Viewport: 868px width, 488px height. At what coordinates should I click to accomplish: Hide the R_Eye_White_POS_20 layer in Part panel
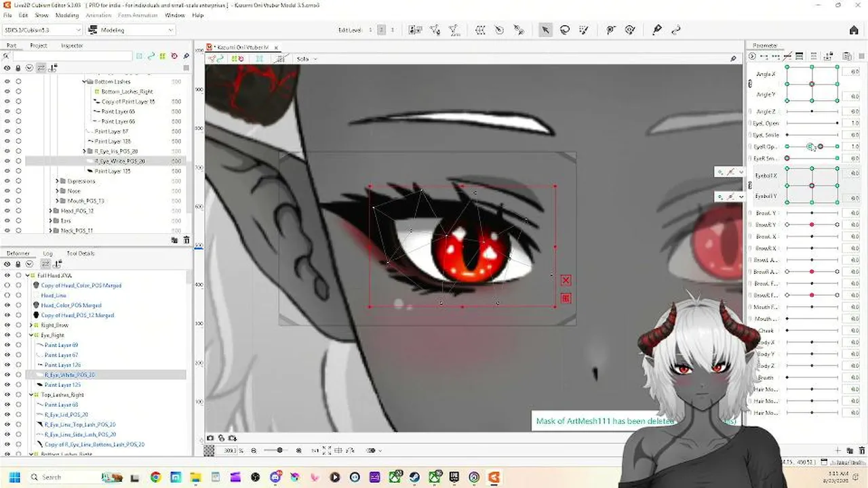[7, 161]
